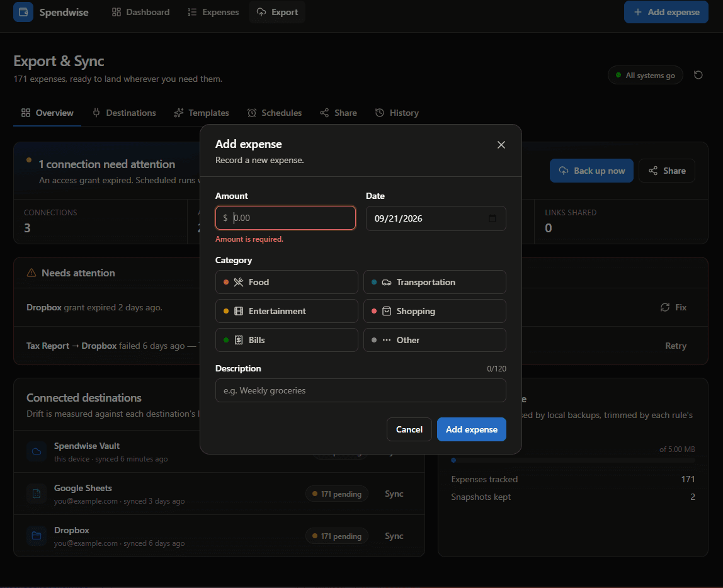
Task: Click the Date field showing 09/21/2026
Action: 436,218
